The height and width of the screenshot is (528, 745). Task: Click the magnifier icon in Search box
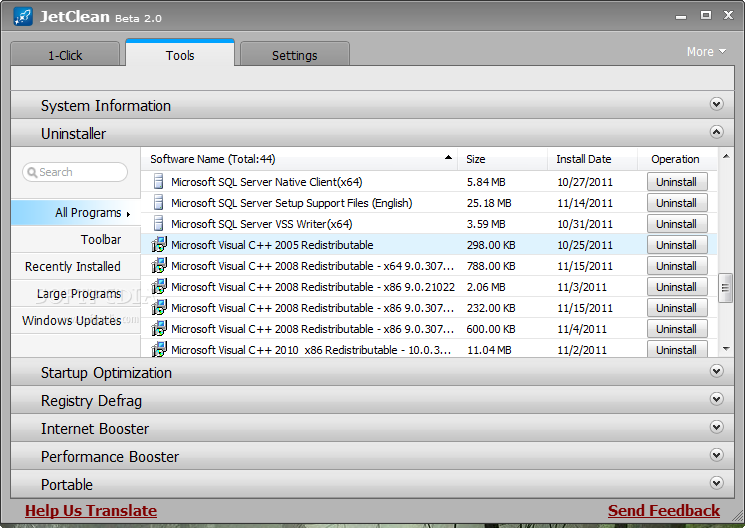coord(32,172)
